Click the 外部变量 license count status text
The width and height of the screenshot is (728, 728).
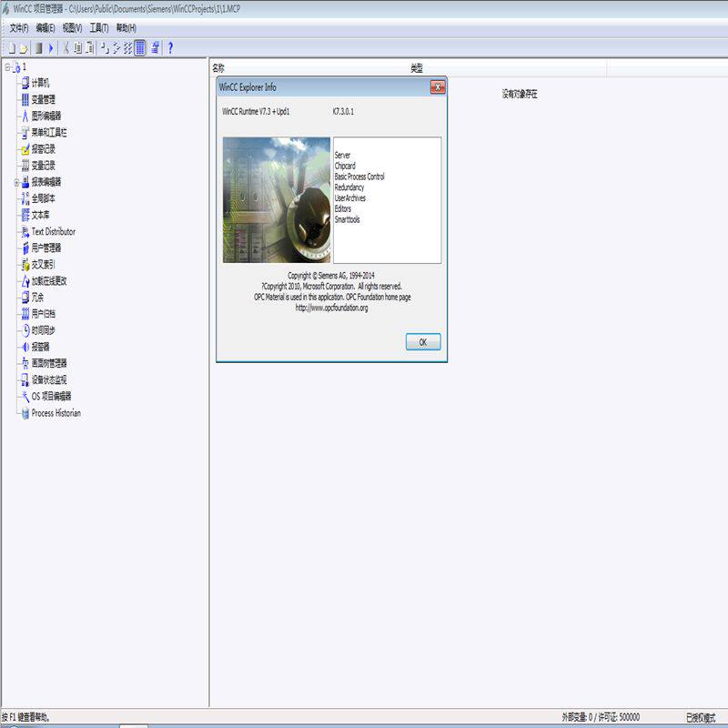[601, 717]
